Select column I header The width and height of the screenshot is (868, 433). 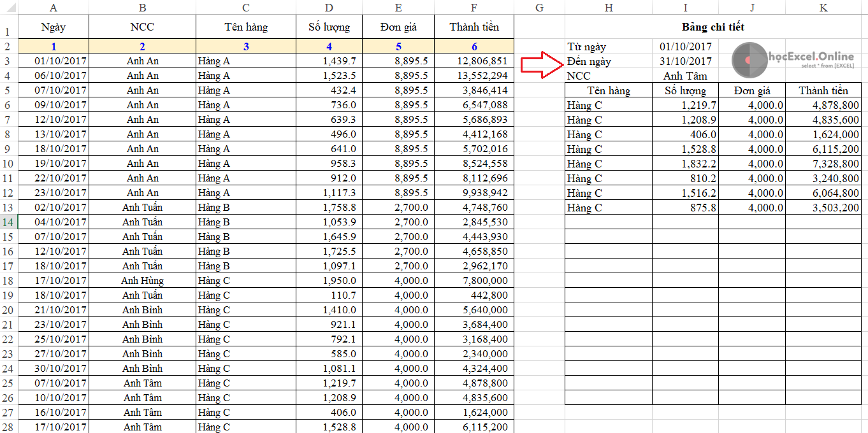686,8
